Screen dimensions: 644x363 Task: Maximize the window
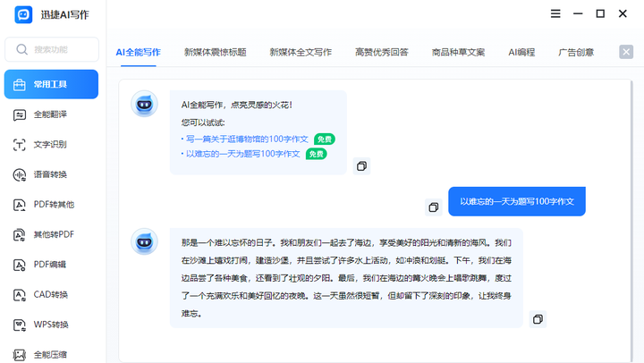tap(600, 14)
